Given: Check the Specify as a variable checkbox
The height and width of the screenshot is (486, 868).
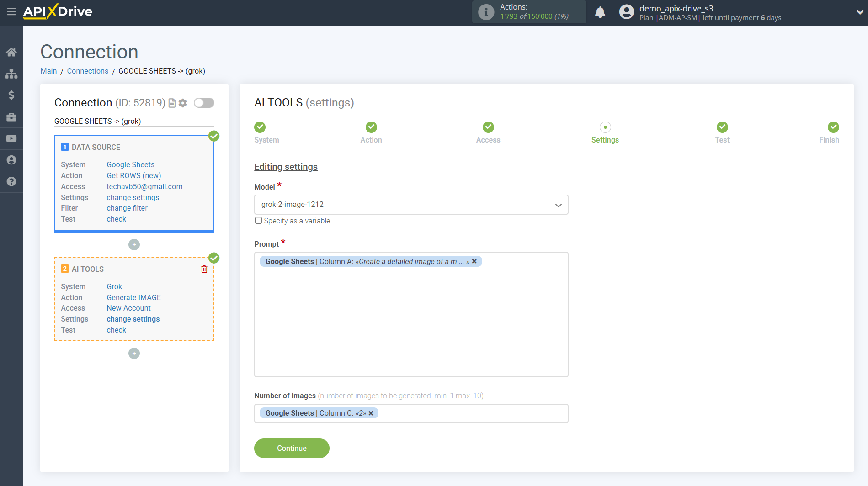Looking at the screenshot, I should pos(258,220).
